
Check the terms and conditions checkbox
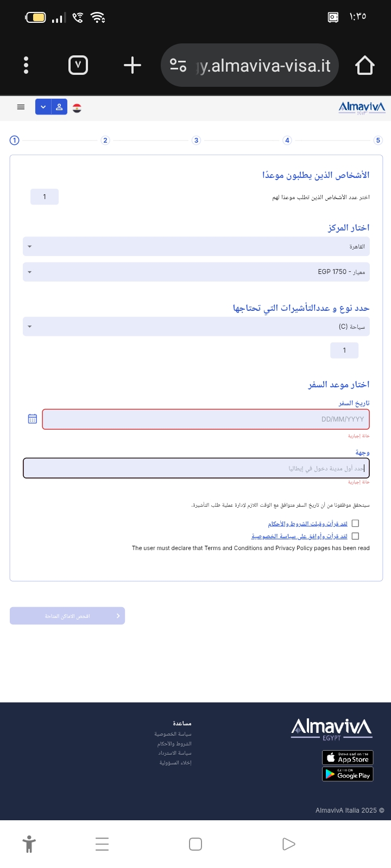point(355,524)
